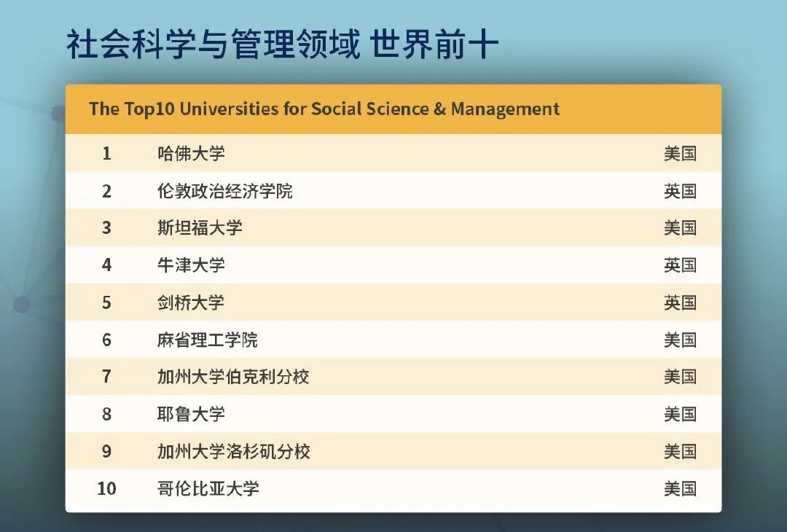Select 麻省理工学院 from the list

pyautogui.click(x=208, y=340)
